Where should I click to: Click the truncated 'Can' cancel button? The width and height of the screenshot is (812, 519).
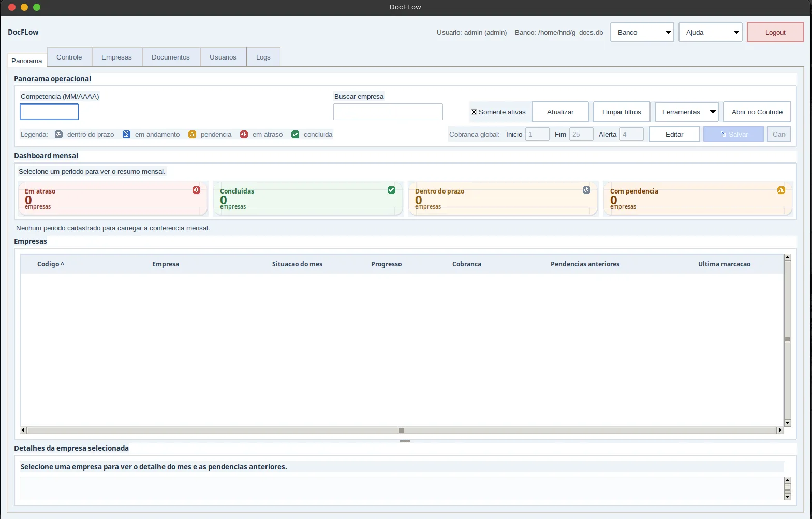pyautogui.click(x=779, y=134)
